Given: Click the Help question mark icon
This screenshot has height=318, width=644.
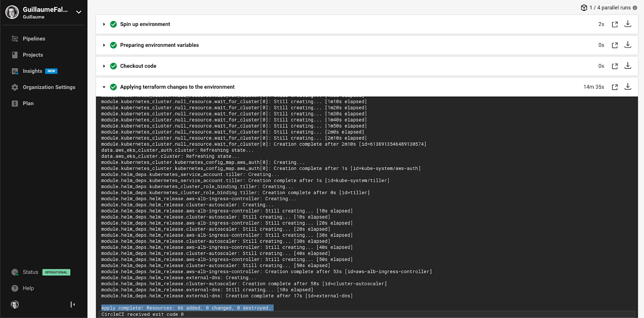Looking at the screenshot, I should 15,288.
